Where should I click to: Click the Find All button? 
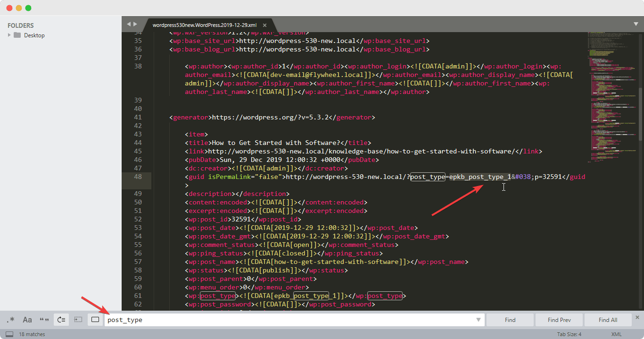point(608,320)
